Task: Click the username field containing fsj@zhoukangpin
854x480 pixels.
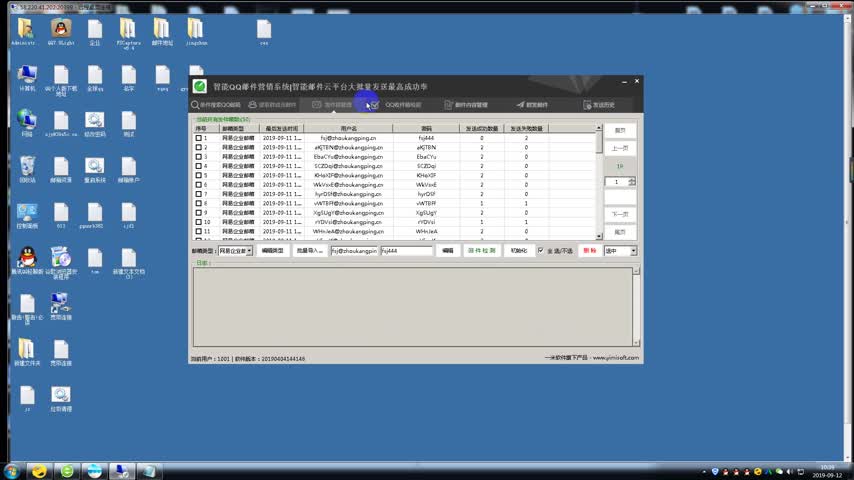Action: tap(354, 251)
